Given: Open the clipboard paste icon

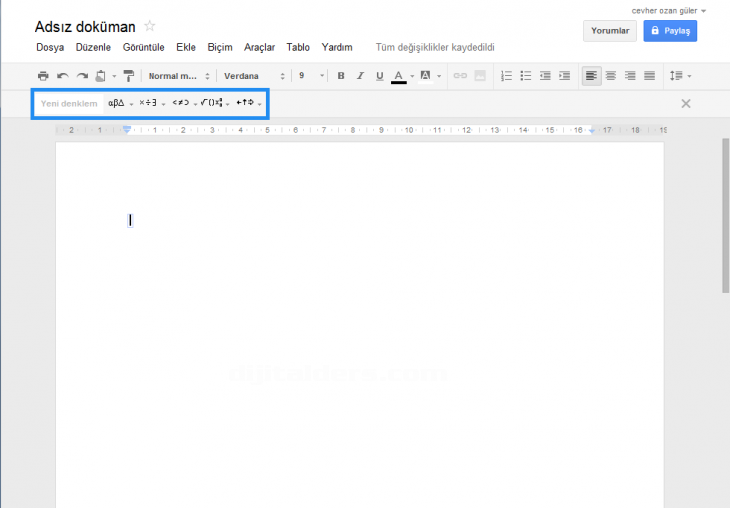Looking at the screenshot, I should coord(100,76).
